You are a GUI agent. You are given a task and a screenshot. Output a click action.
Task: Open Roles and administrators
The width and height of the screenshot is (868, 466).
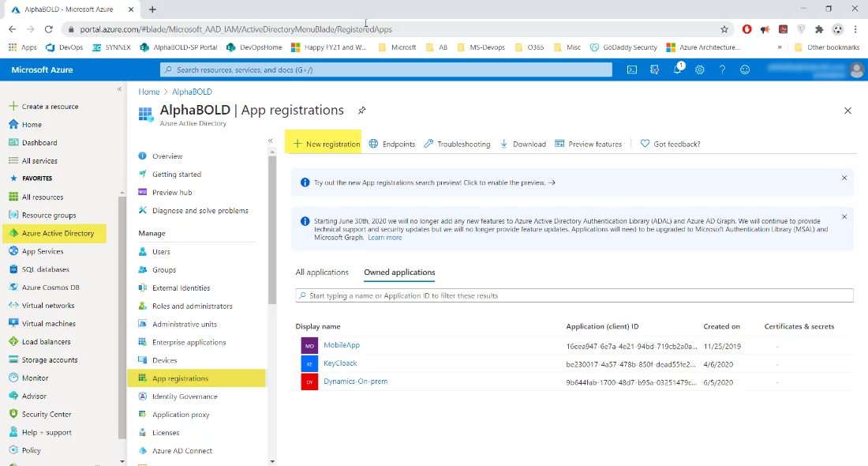(x=192, y=306)
